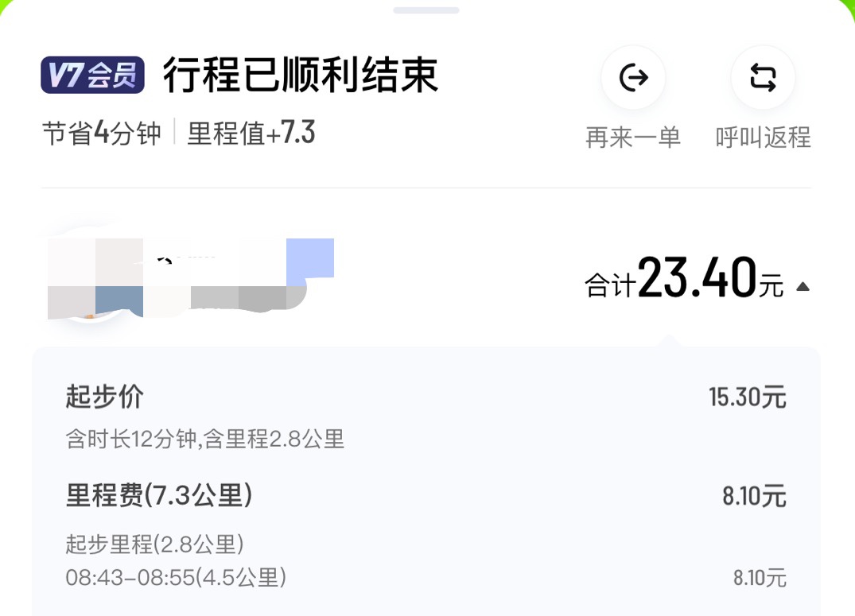Tap the 08:43-08:55(4.5公里) time segment row
Viewport: 855px width, 616px height.
426,578
